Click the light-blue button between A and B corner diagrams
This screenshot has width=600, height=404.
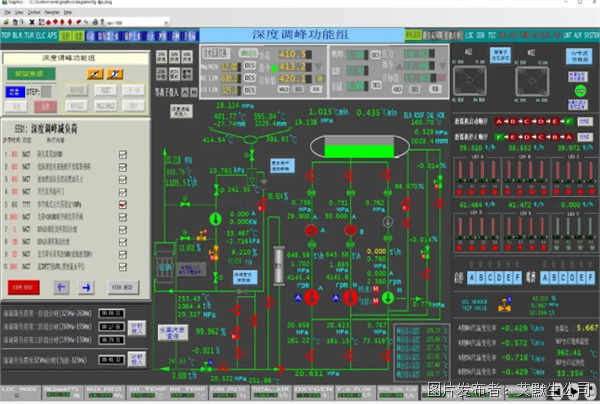[x=500, y=55]
